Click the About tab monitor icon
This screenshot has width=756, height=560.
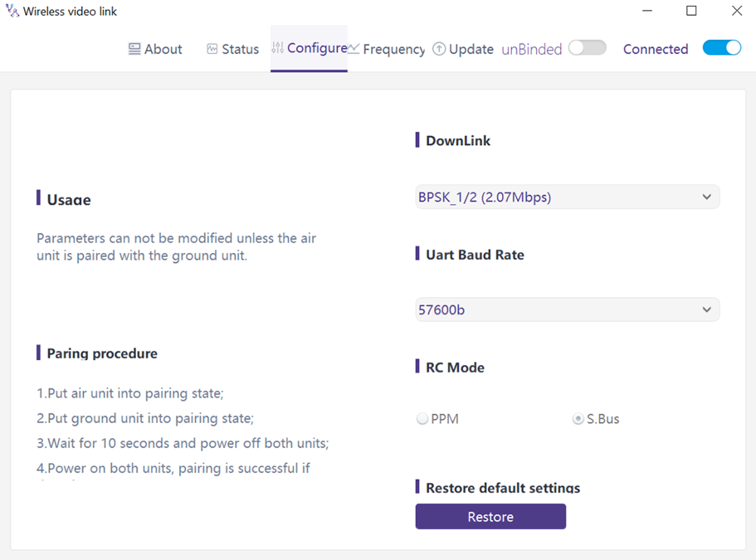coord(135,49)
